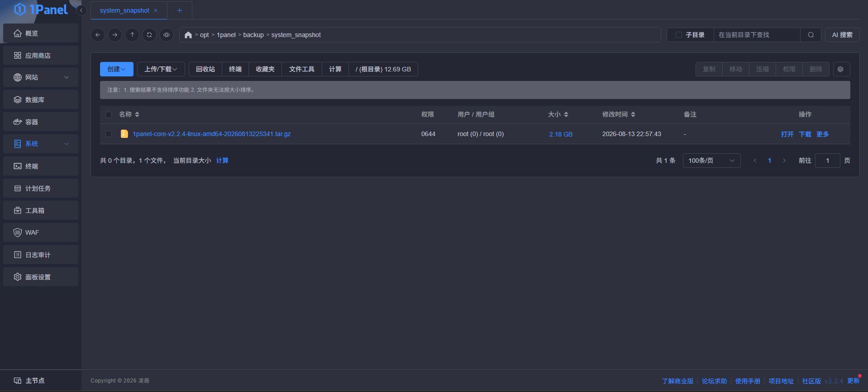Click the tar.gz file icon
This screenshot has height=392, width=868.
(x=124, y=134)
